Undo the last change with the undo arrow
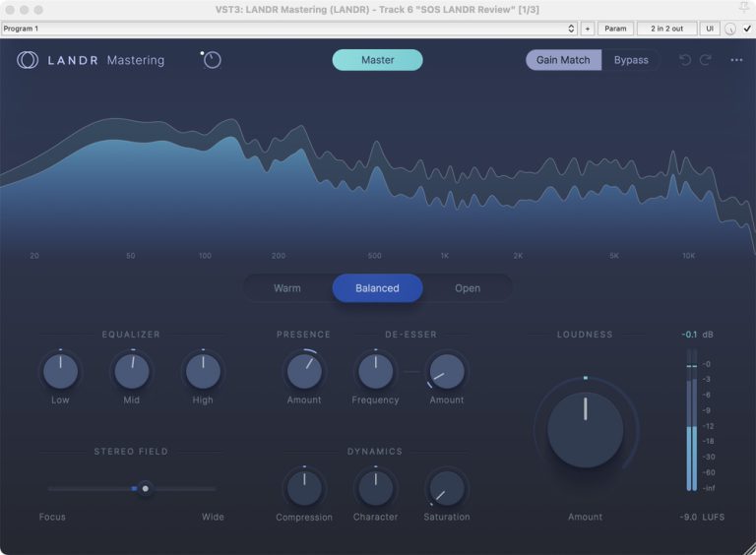 point(685,60)
